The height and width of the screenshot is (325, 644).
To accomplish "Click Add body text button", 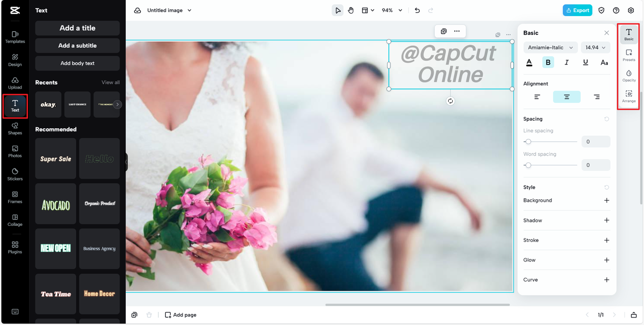I will [77, 63].
